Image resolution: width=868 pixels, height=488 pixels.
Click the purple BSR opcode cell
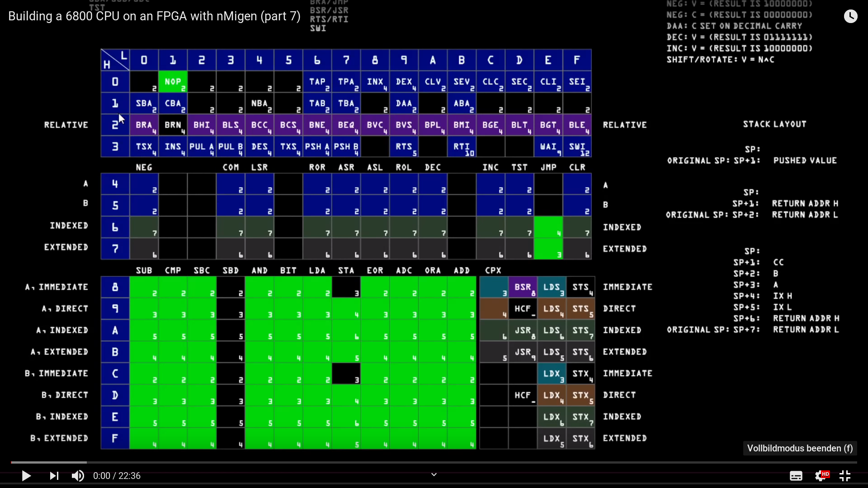click(523, 287)
